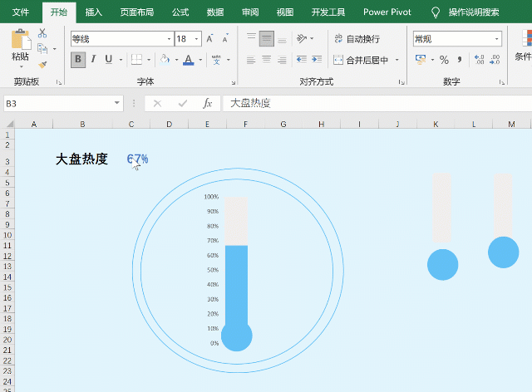
Task: Open alignment group dialog launcher
Action: point(401,82)
